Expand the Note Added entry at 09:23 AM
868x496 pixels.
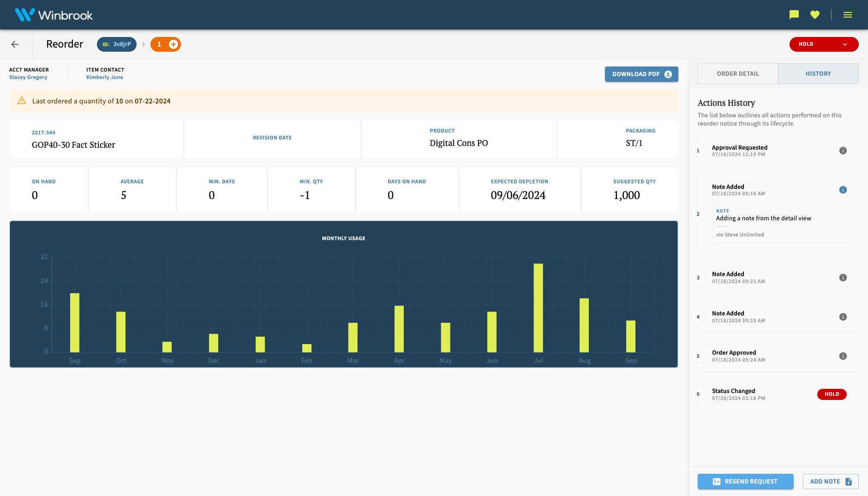coord(843,317)
